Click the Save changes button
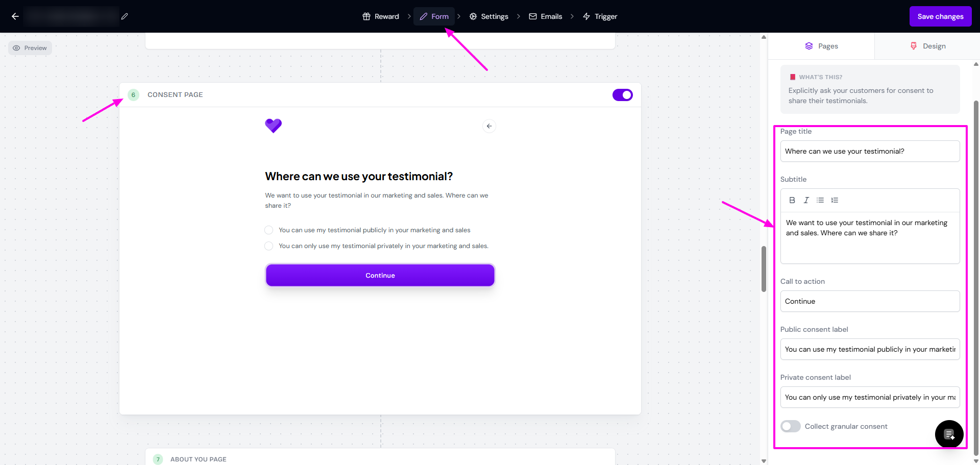The width and height of the screenshot is (980, 465). 940,16
